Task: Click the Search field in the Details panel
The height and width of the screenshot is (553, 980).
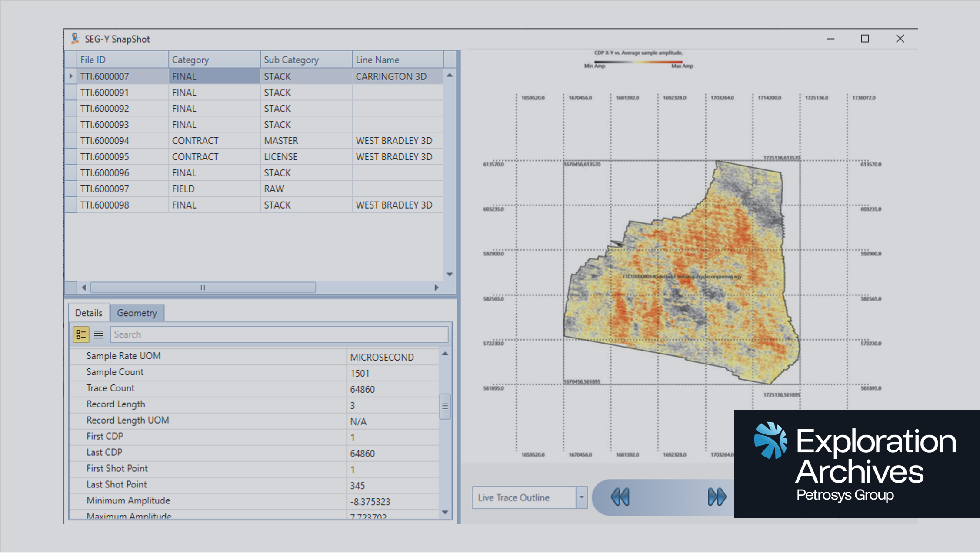Action: click(x=278, y=334)
